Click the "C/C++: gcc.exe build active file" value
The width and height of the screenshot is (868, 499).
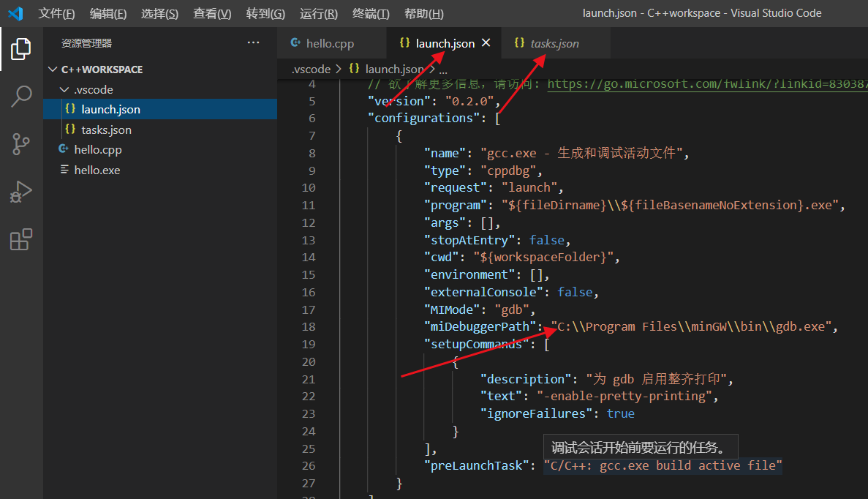[x=663, y=465]
